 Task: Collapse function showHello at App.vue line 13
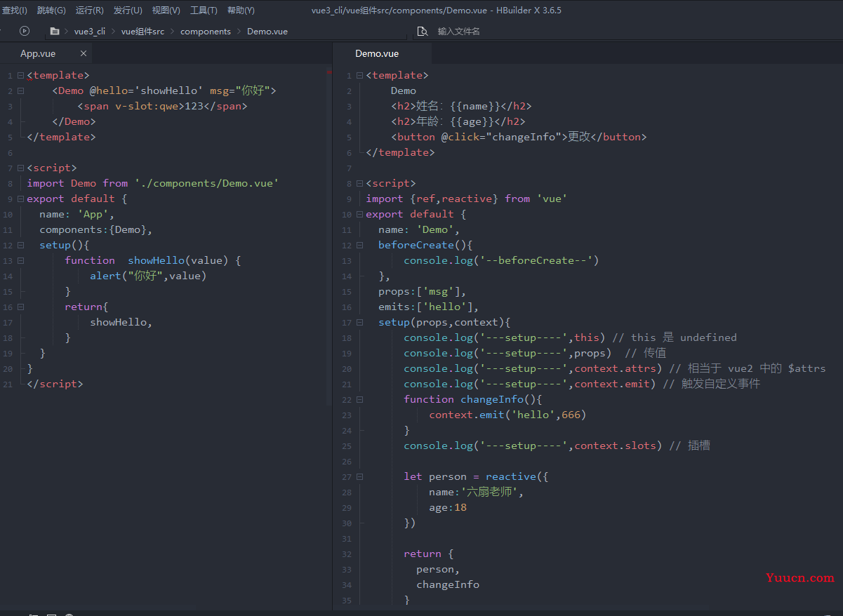[x=20, y=260]
